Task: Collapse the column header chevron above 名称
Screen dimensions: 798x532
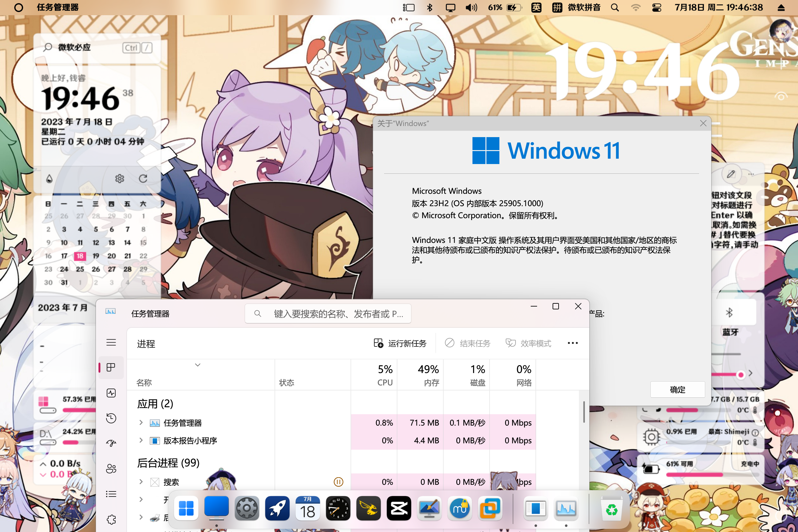Action: [x=198, y=365]
